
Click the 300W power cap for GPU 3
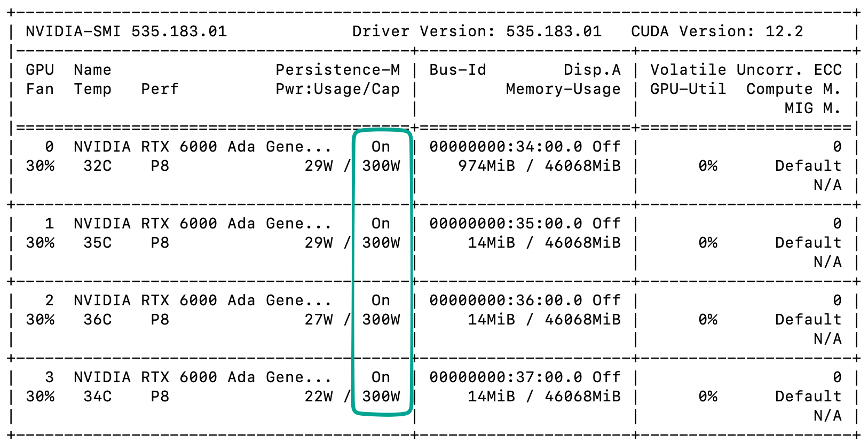381,397
